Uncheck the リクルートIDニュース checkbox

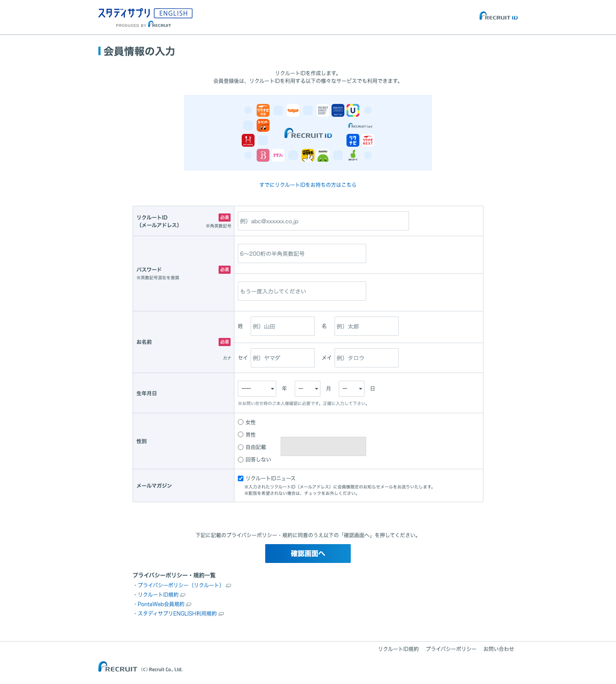pos(240,478)
